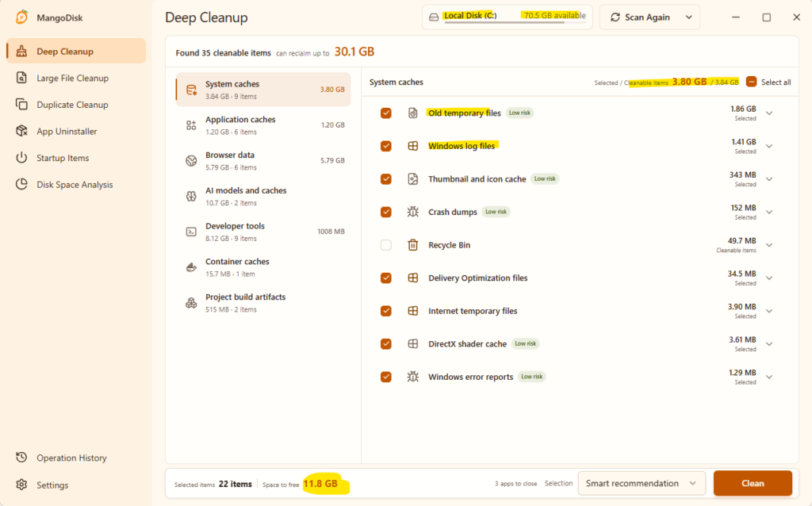This screenshot has width=812, height=506.
Task: Uncheck Old temporary files checkbox
Action: (x=386, y=113)
